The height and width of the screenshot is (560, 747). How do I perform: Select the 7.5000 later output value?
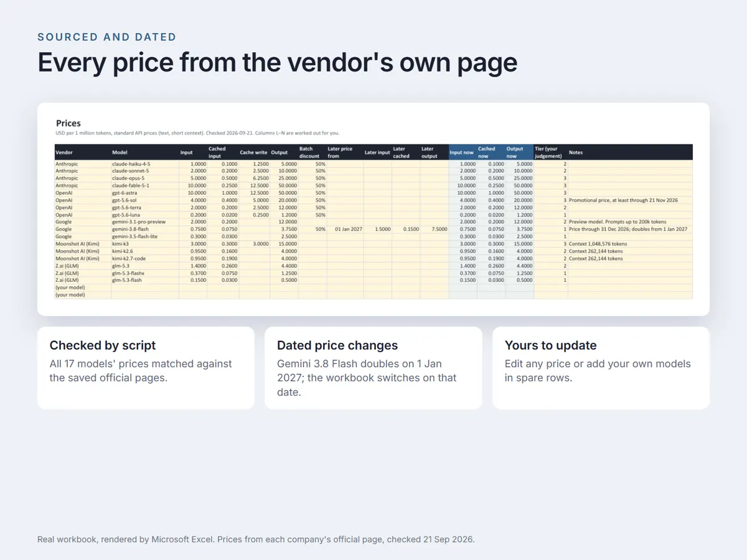435,230
